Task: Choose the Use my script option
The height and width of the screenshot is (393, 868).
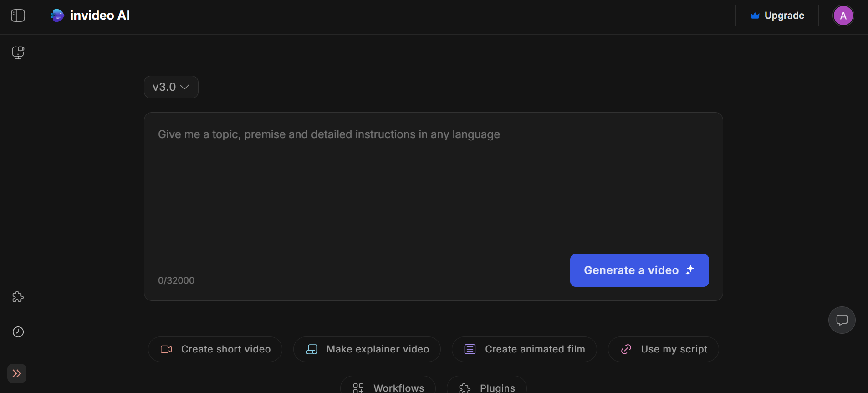Action: pyautogui.click(x=663, y=349)
